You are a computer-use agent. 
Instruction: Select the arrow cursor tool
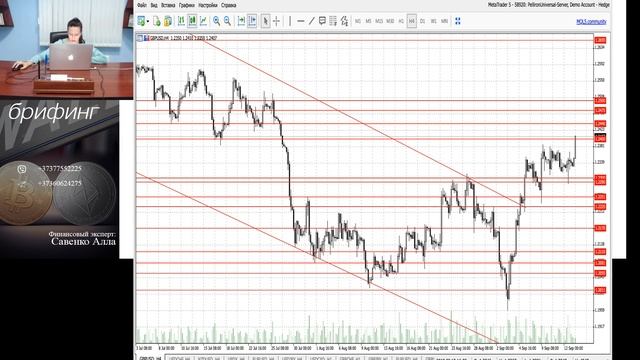[x=266, y=21]
